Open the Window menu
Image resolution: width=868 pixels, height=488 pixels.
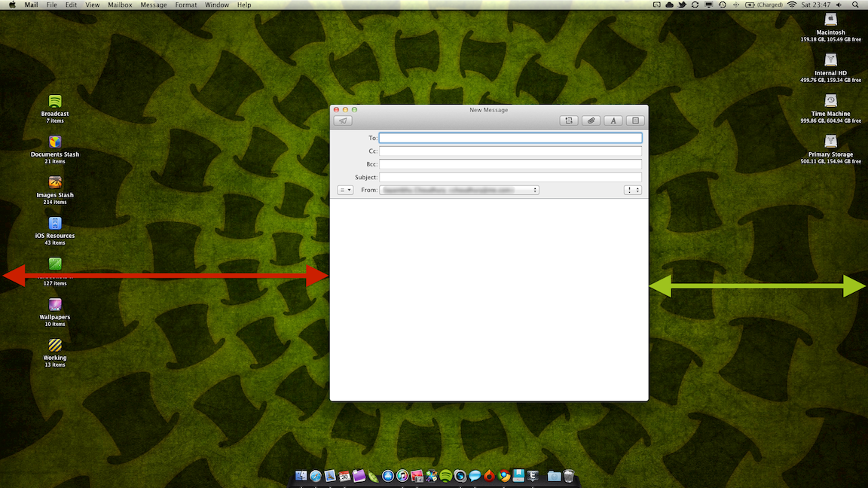tap(217, 5)
